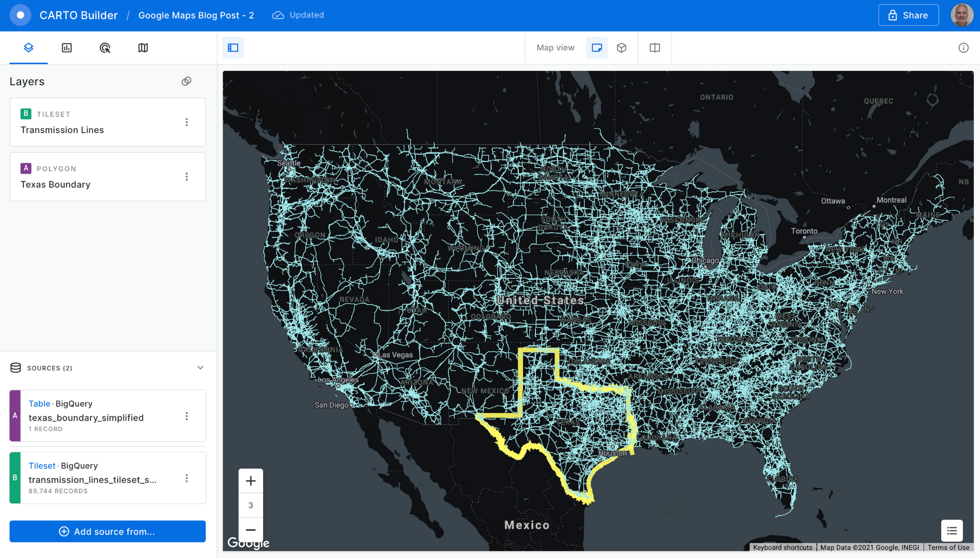Click zoom in control on map

[251, 480]
